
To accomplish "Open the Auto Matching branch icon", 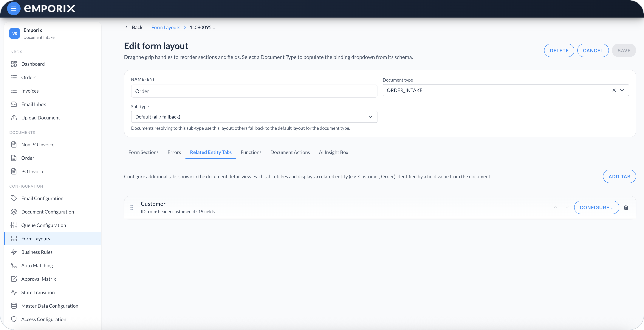I will 14,266.
